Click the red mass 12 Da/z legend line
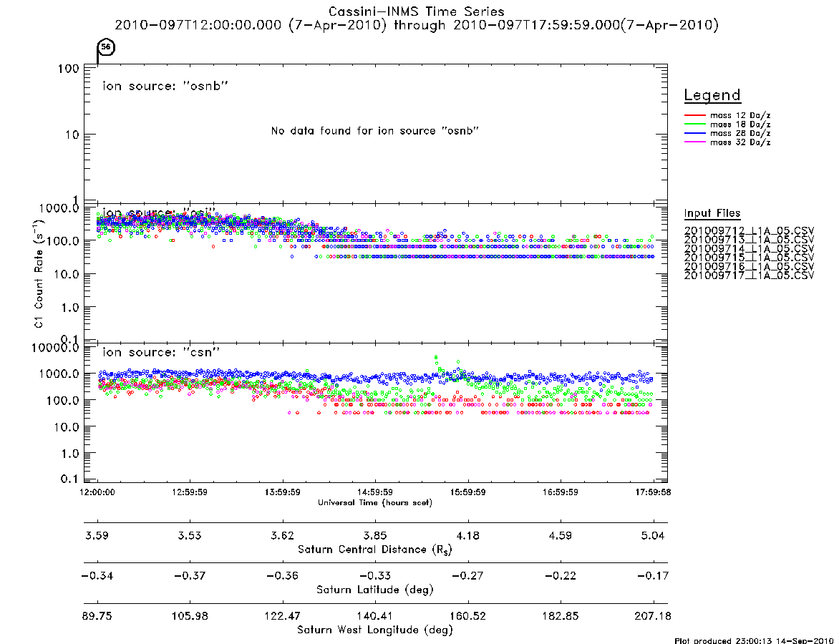834x644 pixels. [694, 115]
